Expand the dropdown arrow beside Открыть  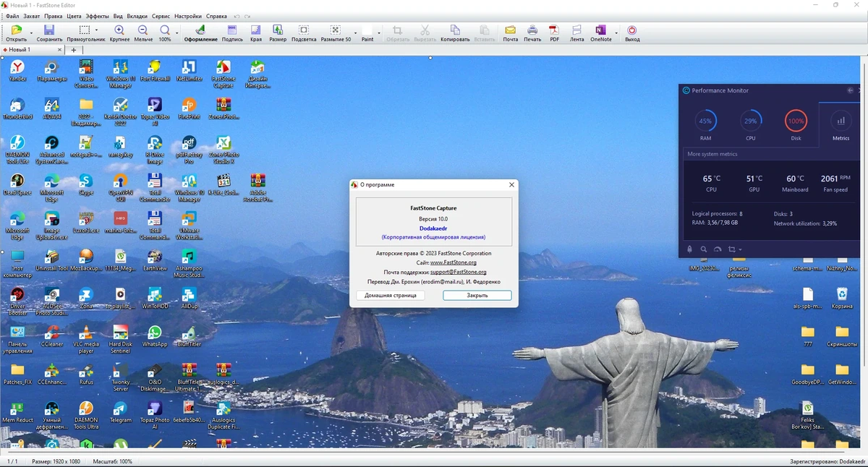click(x=30, y=33)
